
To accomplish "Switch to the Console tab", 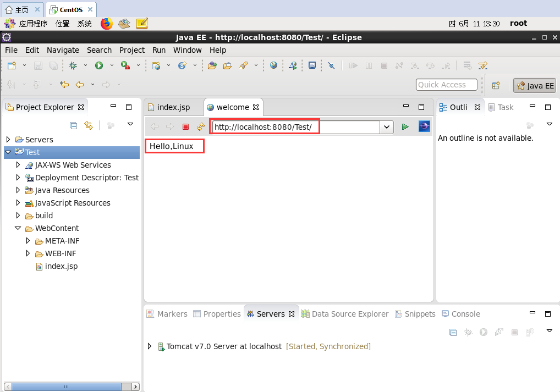I will pyautogui.click(x=461, y=314).
